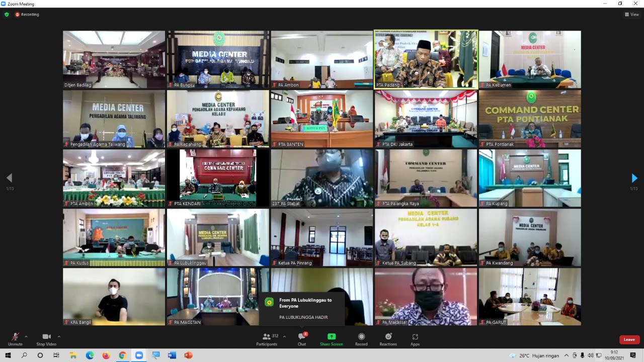This screenshot has height=362, width=644.
Task: Leave the meeting
Action: tap(629, 339)
